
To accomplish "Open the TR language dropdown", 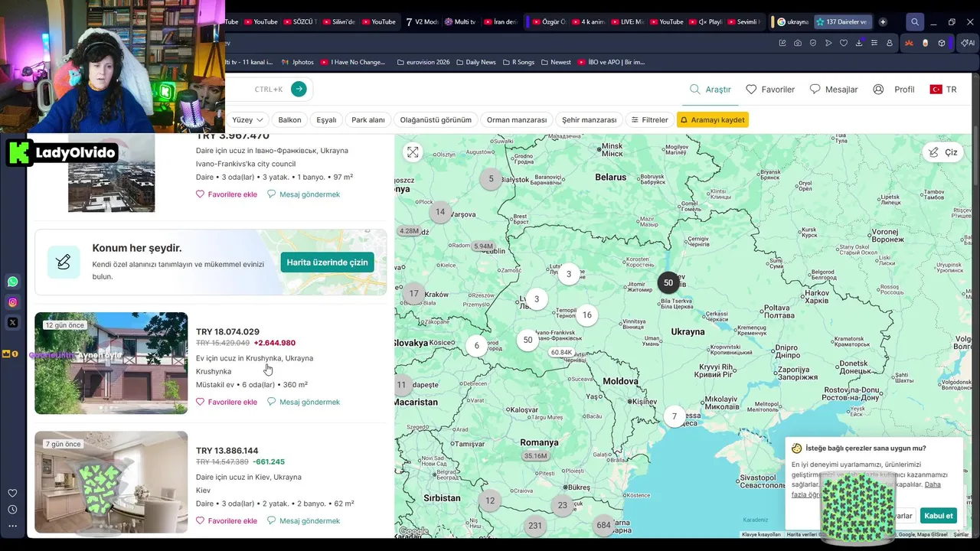I will (x=943, y=90).
